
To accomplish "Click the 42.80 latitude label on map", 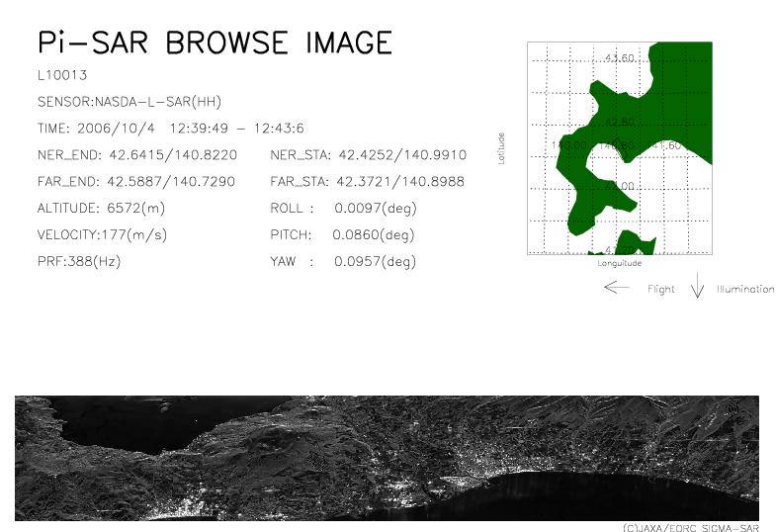I will pyautogui.click(x=620, y=123).
